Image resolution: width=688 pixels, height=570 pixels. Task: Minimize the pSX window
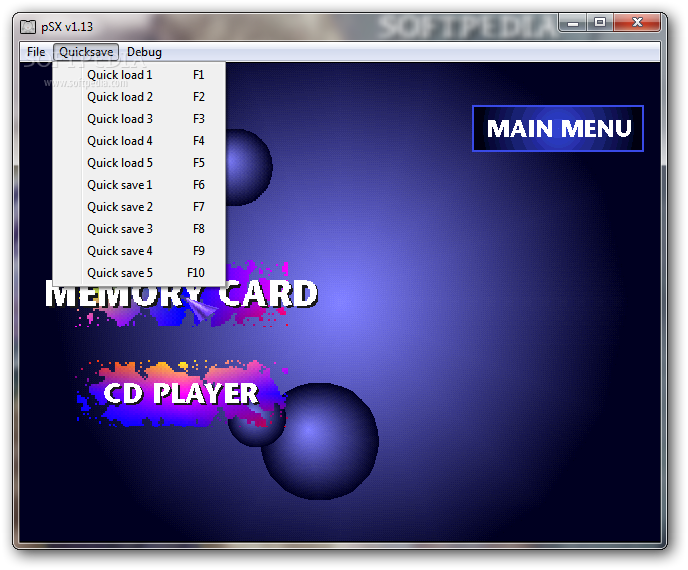click(573, 23)
